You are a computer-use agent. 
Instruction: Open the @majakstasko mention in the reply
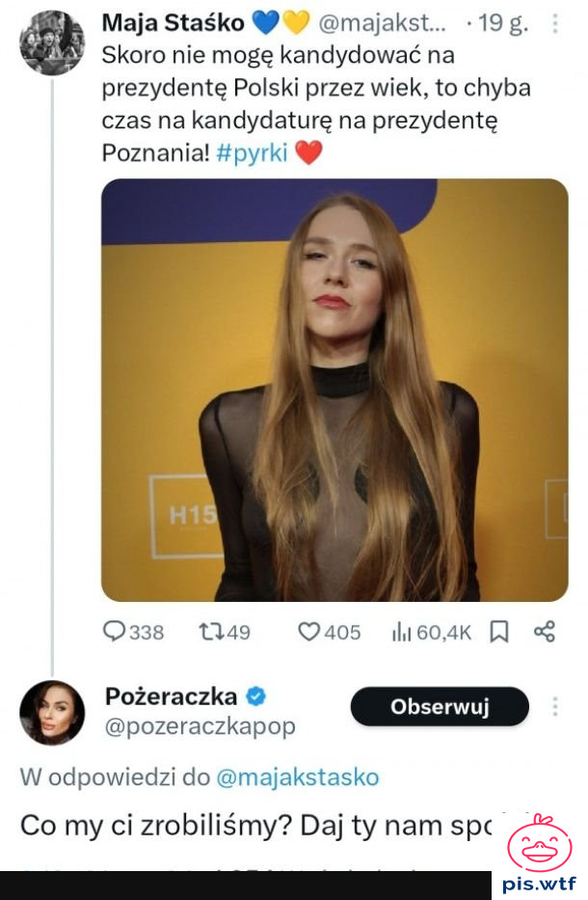[298, 777]
